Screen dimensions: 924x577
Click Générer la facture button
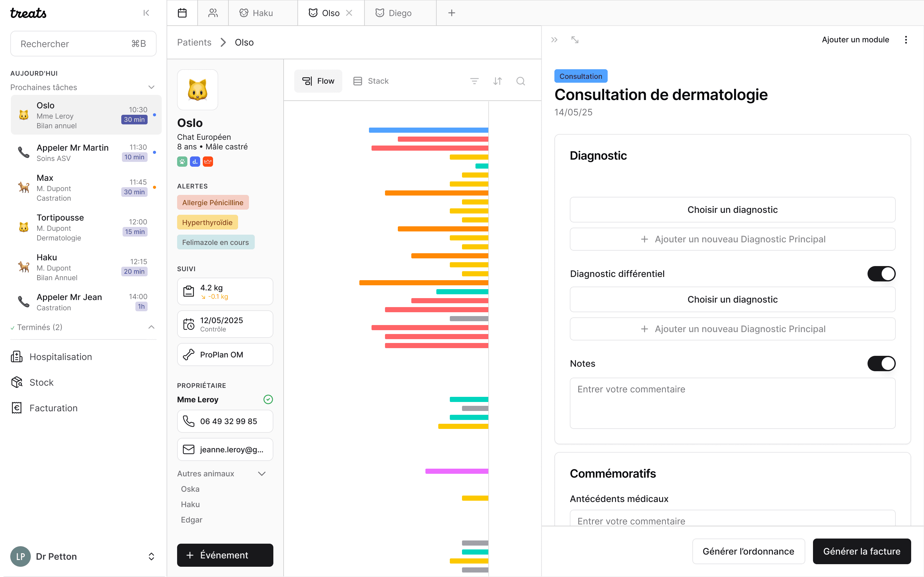(861, 551)
